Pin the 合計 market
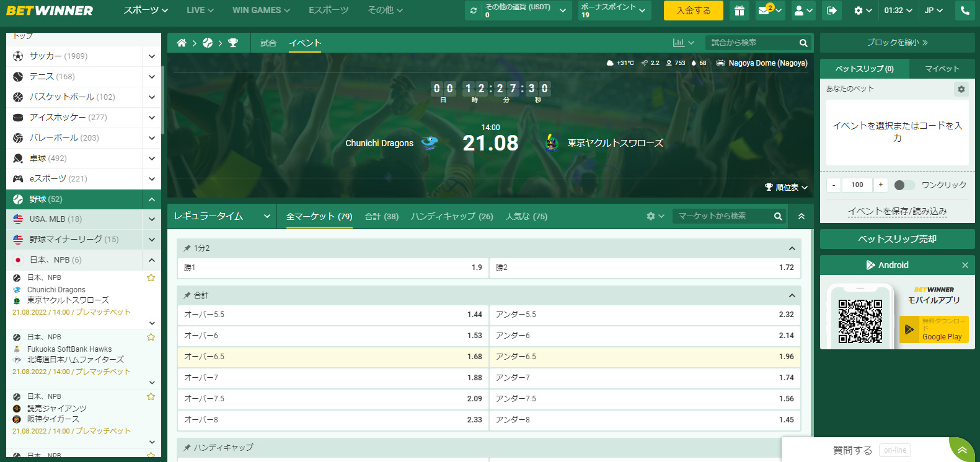Viewport: 980px width, 462px height. pos(187,295)
